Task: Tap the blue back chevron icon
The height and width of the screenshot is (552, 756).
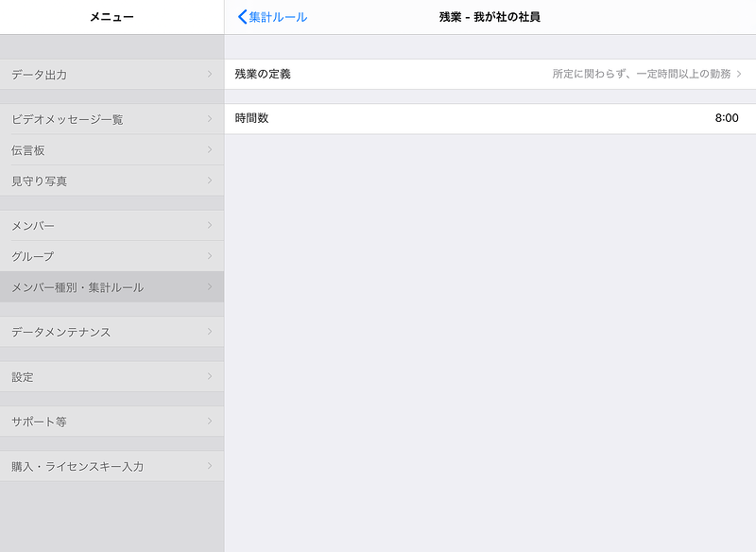Action: tap(242, 17)
